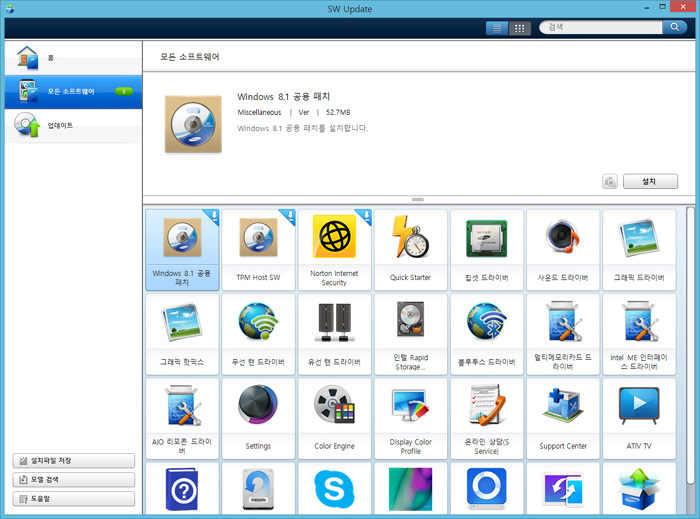Select the Display Color Profile tile
Screen dimensions: 700x519
(411, 419)
